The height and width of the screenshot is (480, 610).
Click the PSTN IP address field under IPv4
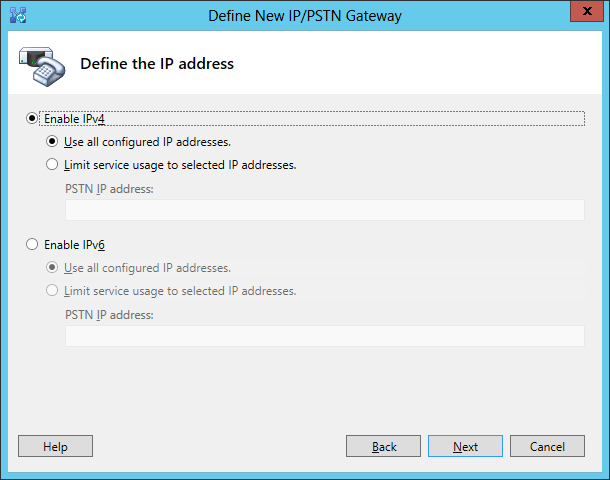324,210
